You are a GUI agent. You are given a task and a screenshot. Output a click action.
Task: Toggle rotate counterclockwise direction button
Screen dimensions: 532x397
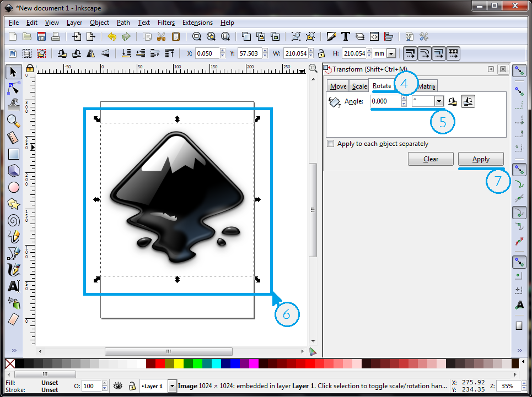tap(452, 101)
